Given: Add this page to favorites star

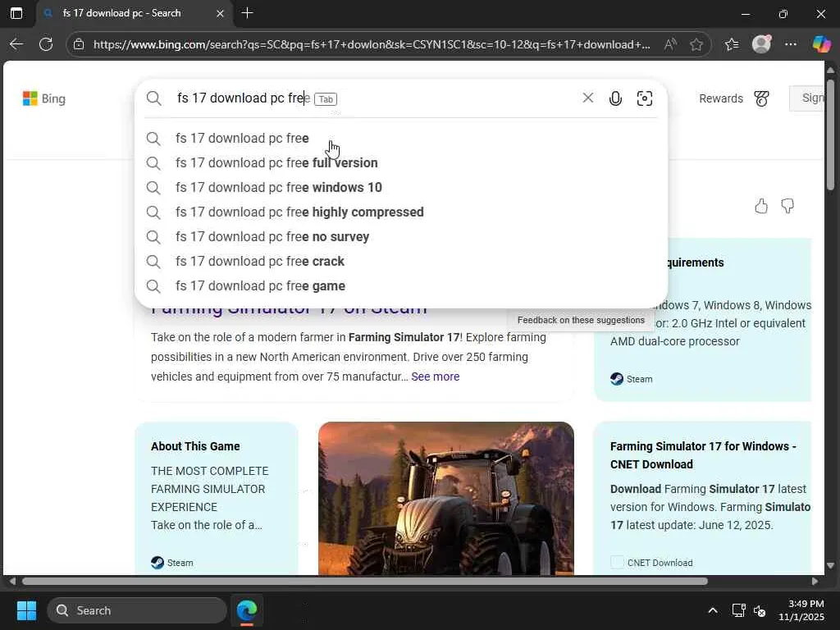Looking at the screenshot, I should pyautogui.click(x=696, y=44).
